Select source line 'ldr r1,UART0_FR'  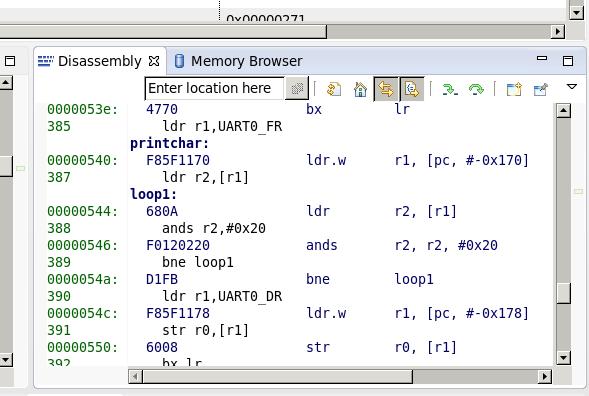coord(222,126)
